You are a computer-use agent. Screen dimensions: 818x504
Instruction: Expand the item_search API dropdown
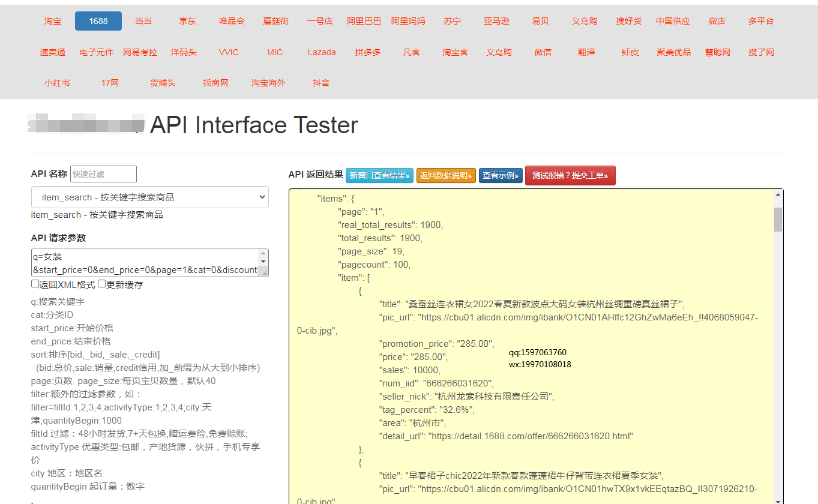[150, 197]
